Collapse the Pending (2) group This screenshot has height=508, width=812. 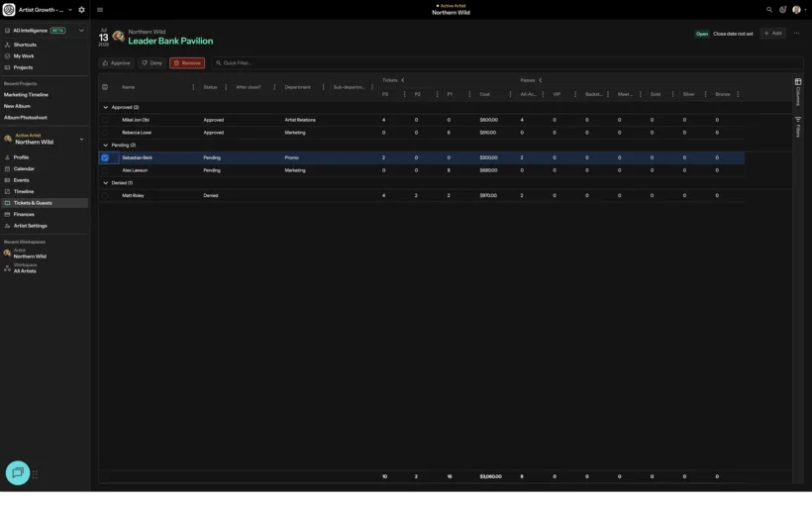pyautogui.click(x=106, y=145)
